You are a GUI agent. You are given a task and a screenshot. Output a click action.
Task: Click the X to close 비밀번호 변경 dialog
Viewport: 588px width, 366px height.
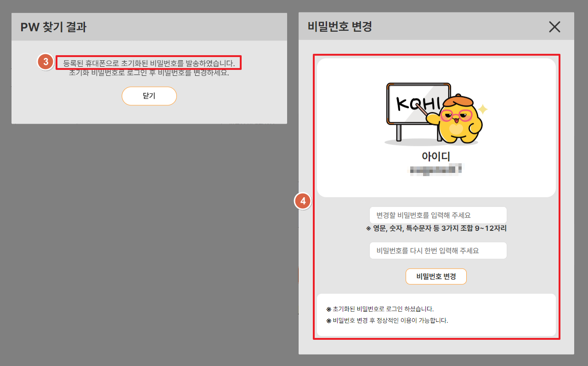click(x=554, y=27)
